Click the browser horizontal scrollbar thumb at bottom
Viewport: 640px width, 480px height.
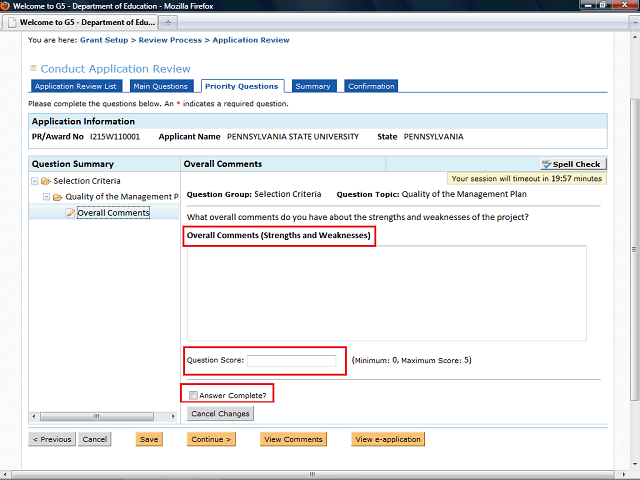313,474
